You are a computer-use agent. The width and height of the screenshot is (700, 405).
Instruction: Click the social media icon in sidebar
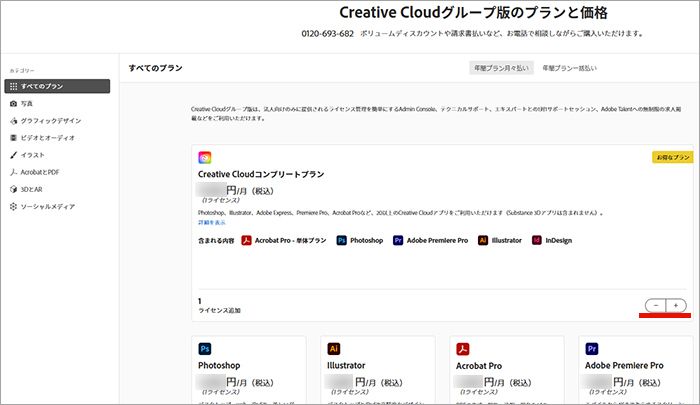coord(13,207)
